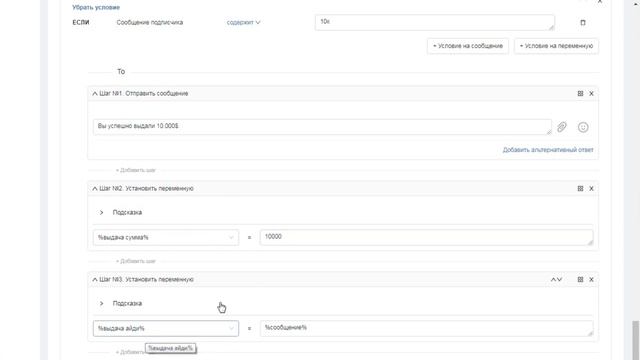Click 'Добавить шаг' below Step №1

pos(136,170)
